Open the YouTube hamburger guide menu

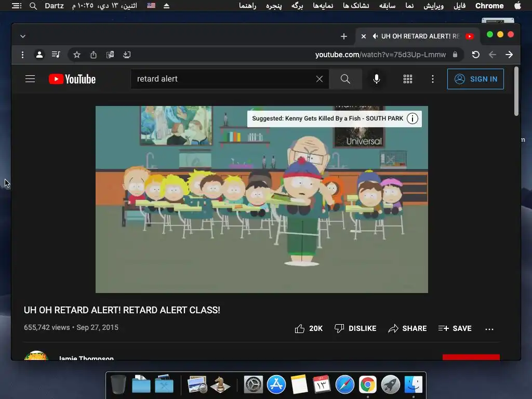30,79
